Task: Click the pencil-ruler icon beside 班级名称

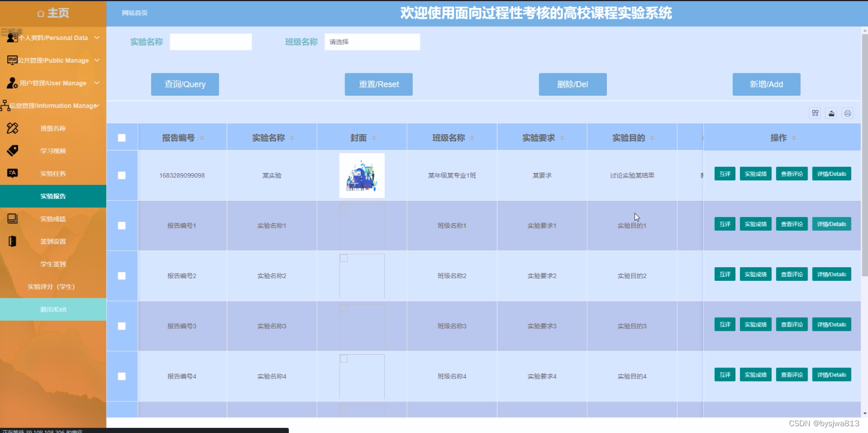Action: click(12, 128)
